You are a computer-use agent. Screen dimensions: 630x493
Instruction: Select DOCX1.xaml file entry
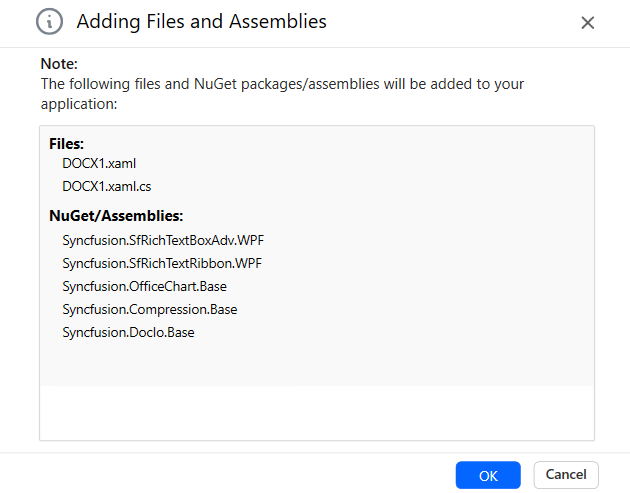point(99,164)
